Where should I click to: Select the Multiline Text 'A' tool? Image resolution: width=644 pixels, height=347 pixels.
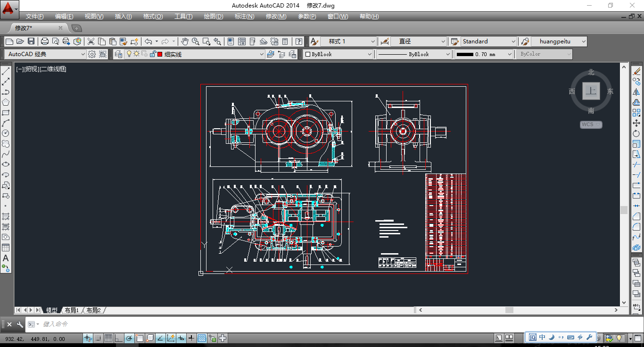coord(6,258)
